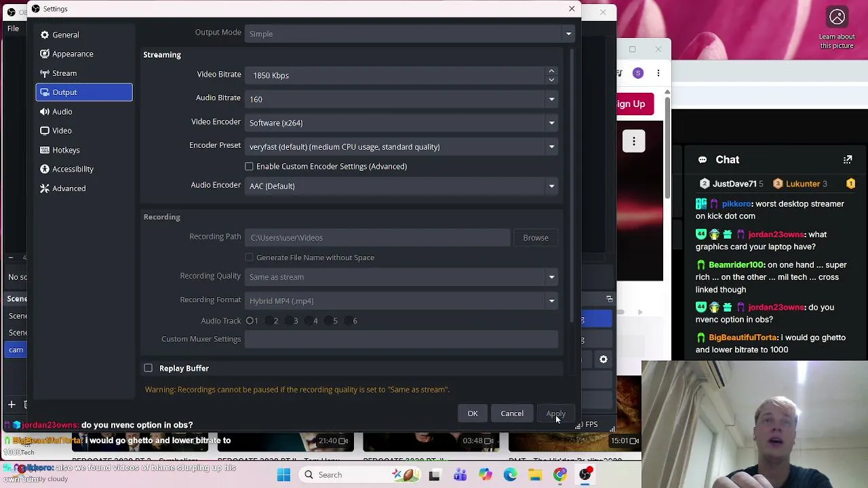
Task: Open Task View from the taskbar
Action: tap(434, 474)
